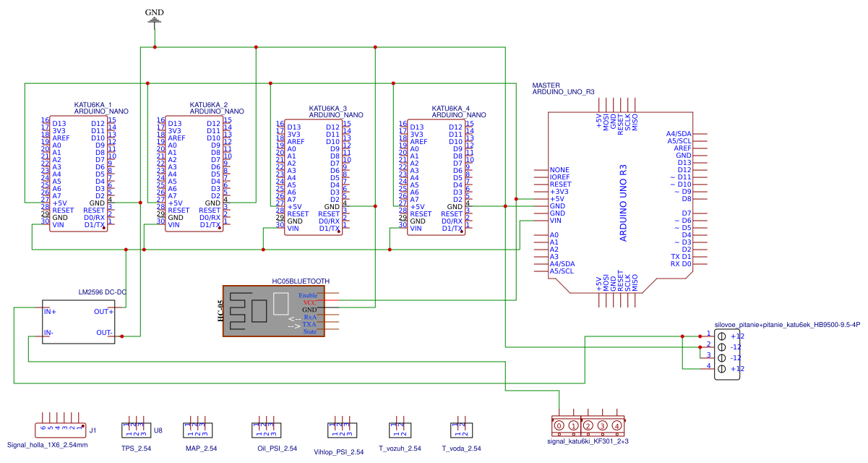
Task: Select the Oil_PSI_2.54 connector symbol
Action: pyautogui.click(x=266, y=428)
